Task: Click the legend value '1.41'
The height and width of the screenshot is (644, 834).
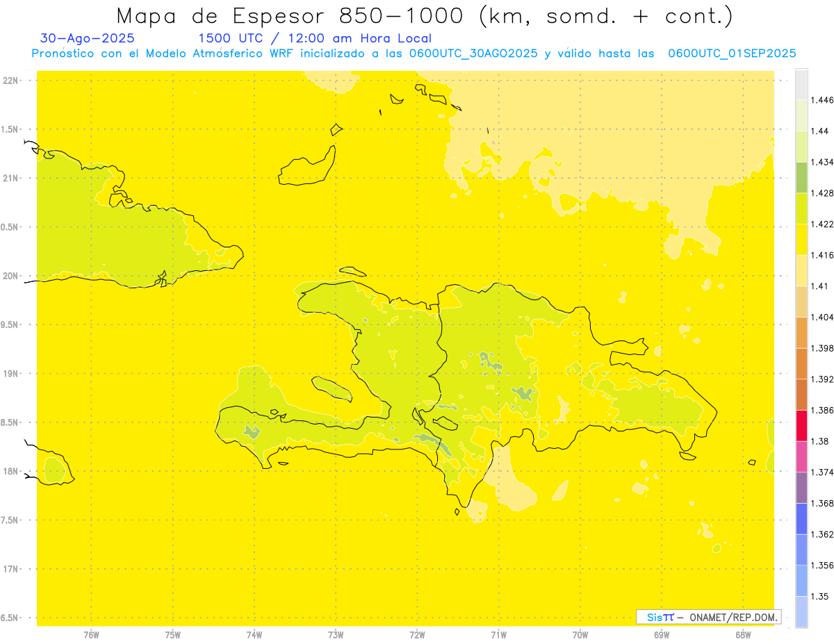Action: click(x=820, y=286)
